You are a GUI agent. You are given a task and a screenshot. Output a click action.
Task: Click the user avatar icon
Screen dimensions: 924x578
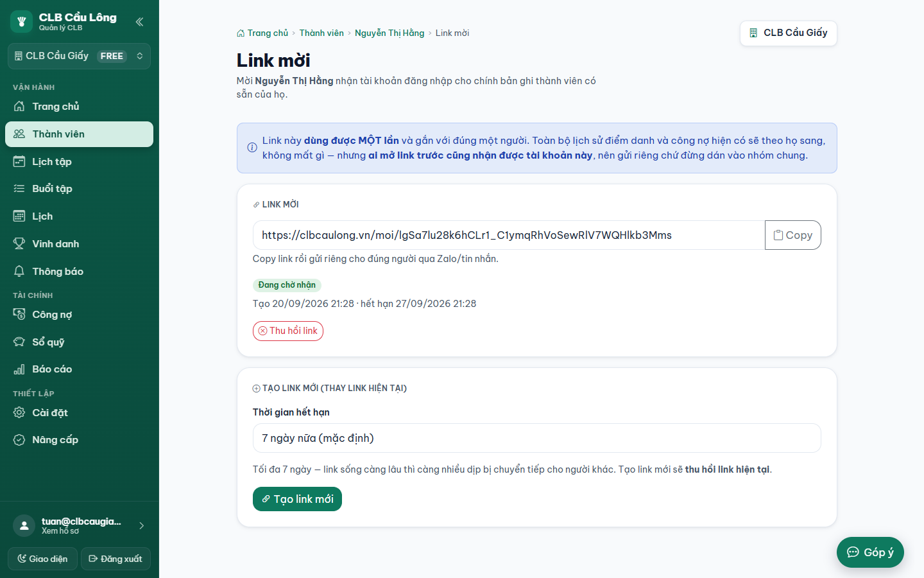click(x=24, y=526)
